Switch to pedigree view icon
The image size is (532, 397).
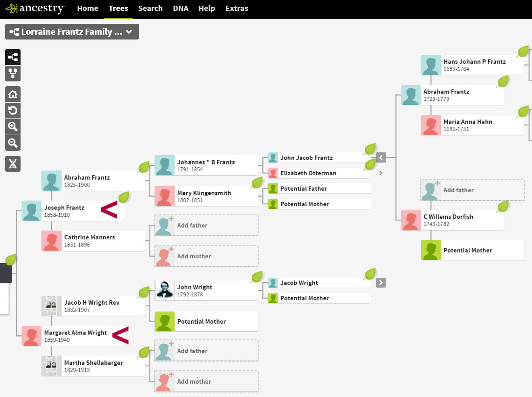tap(13, 57)
